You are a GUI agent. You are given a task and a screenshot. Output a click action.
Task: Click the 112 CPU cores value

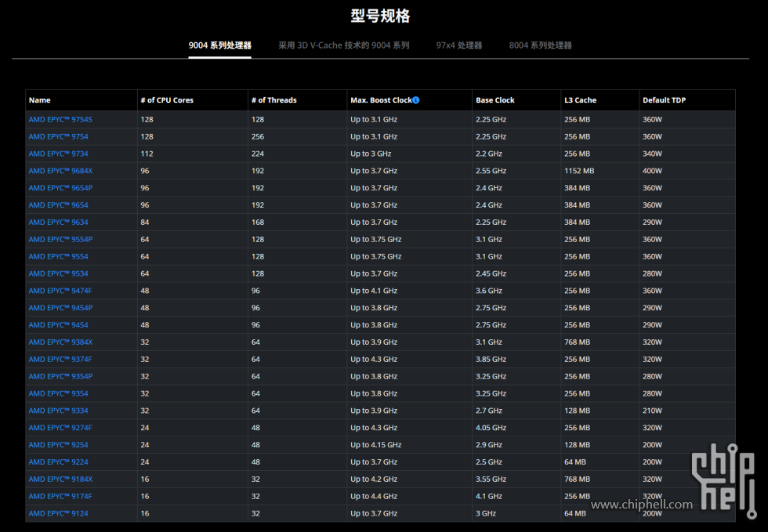coord(147,154)
